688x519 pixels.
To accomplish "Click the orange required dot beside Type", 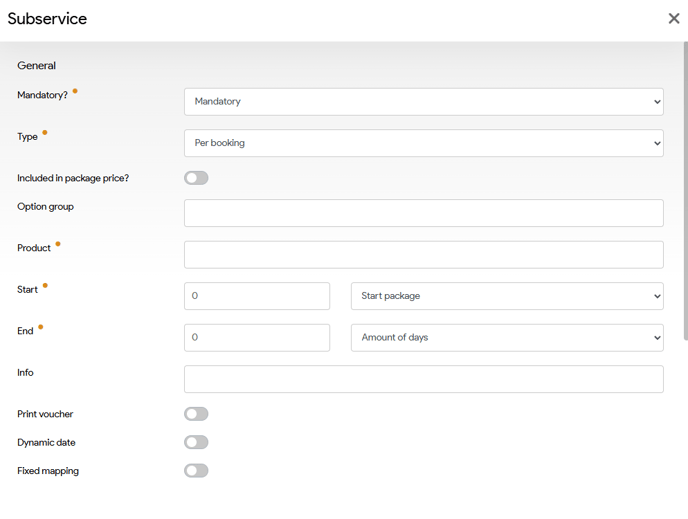I will (x=45, y=132).
